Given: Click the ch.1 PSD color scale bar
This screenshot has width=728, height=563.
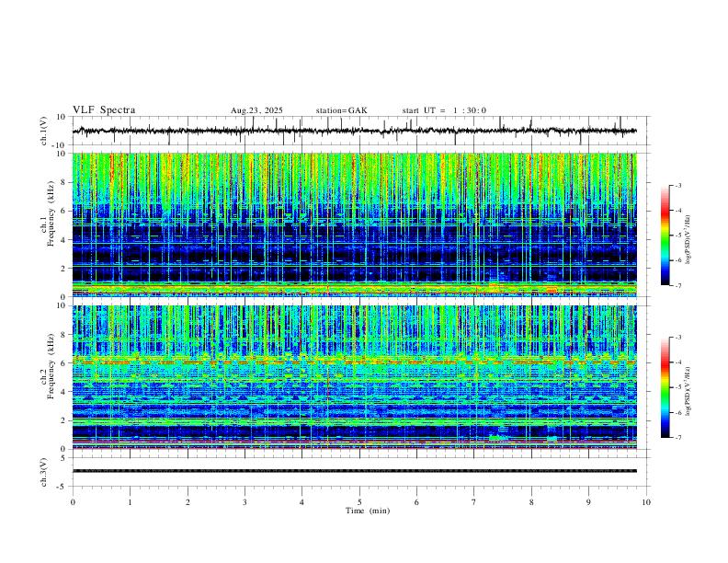Looking at the screenshot, I should point(665,236).
